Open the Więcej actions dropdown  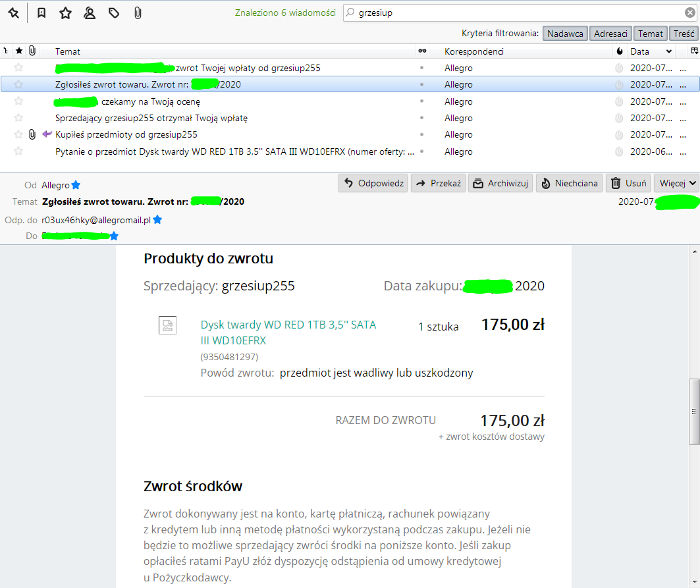(x=676, y=182)
